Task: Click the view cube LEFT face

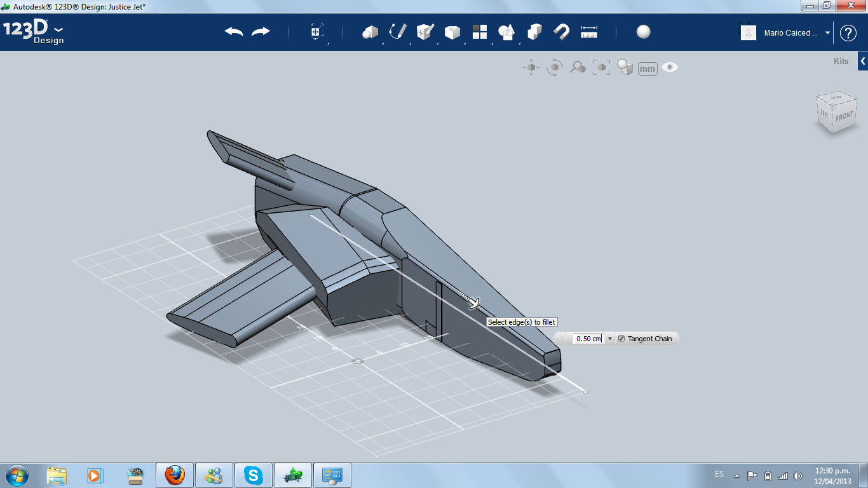Action: click(x=824, y=114)
